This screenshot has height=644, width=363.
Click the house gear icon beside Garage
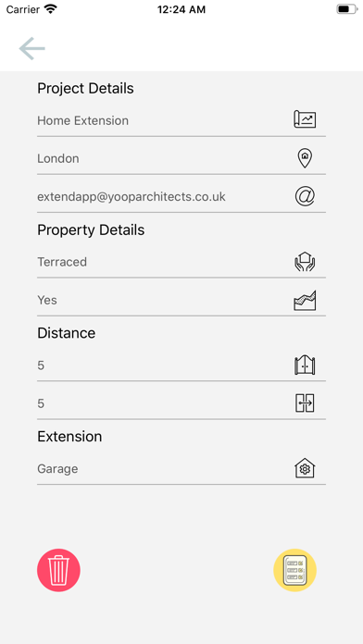click(x=305, y=468)
